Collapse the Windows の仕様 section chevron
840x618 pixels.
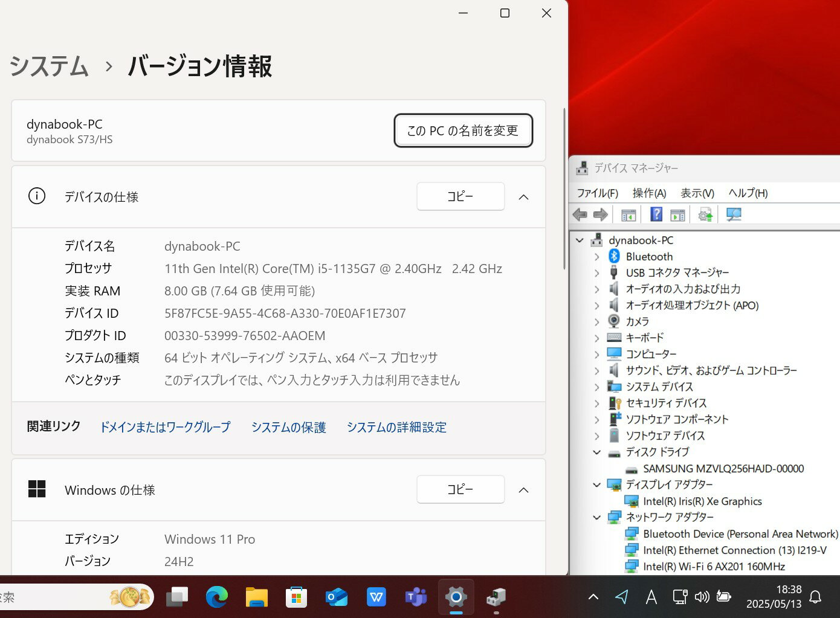(523, 490)
